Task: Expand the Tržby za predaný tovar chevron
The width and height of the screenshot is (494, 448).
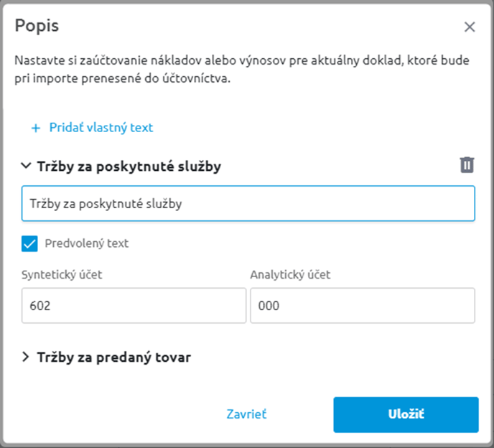Action: click(26, 357)
